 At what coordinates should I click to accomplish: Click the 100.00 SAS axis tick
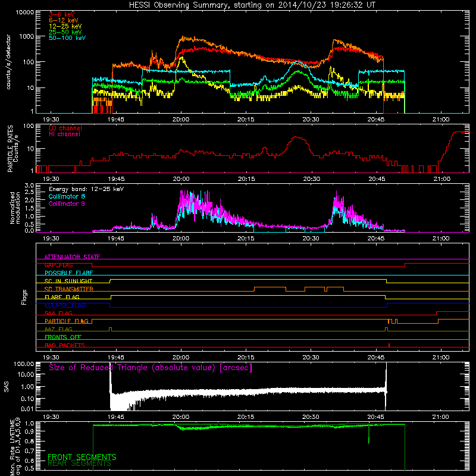click(x=24, y=364)
